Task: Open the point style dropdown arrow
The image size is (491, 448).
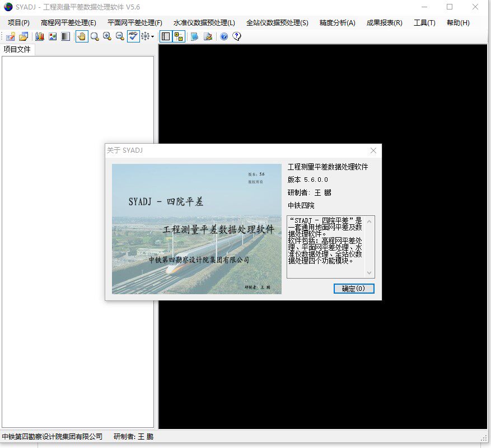Action: (x=152, y=36)
